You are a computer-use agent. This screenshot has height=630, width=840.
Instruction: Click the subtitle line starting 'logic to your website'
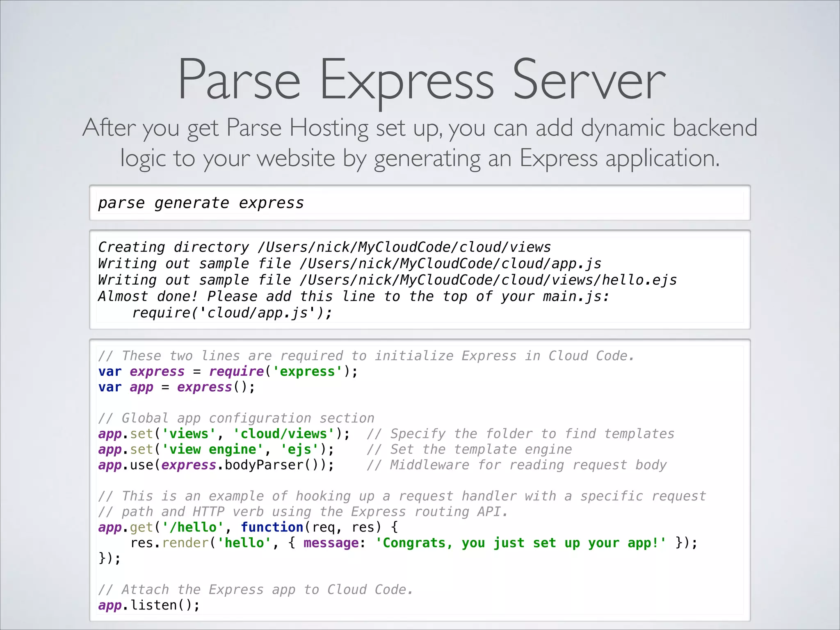420,159
